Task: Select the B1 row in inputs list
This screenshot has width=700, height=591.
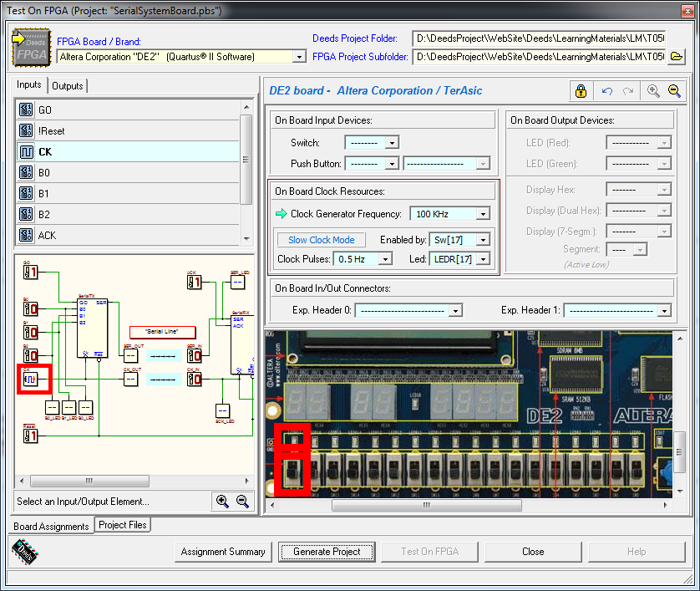Action: click(x=128, y=193)
